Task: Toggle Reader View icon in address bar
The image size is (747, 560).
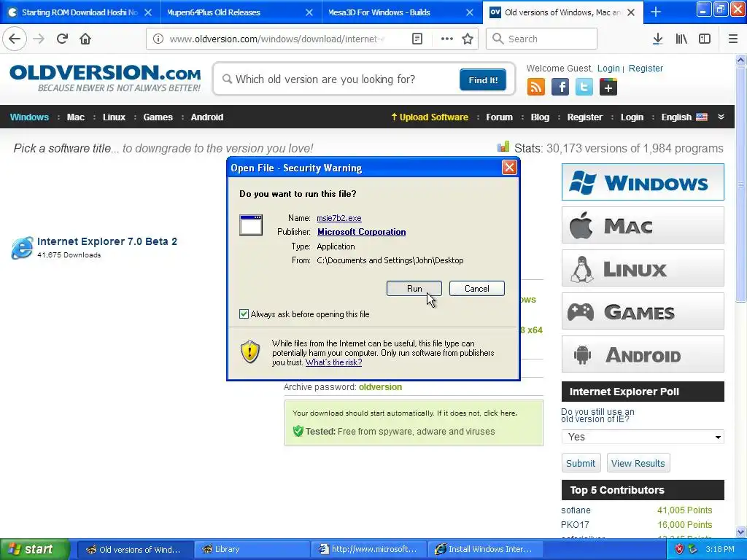Action: click(417, 39)
